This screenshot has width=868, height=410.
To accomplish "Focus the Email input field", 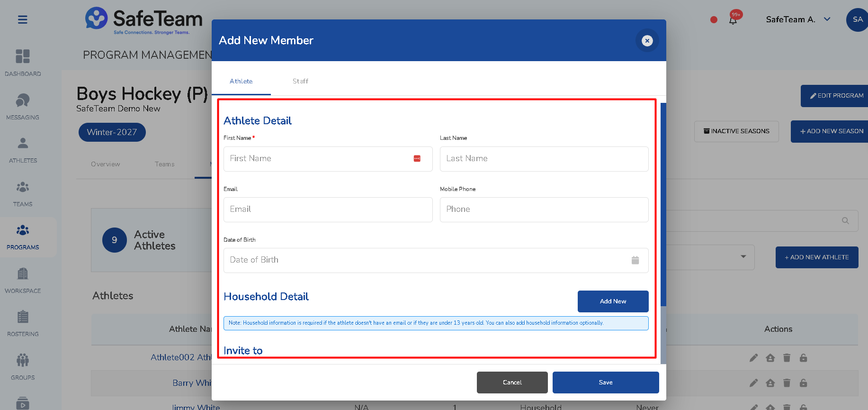I will (328, 210).
